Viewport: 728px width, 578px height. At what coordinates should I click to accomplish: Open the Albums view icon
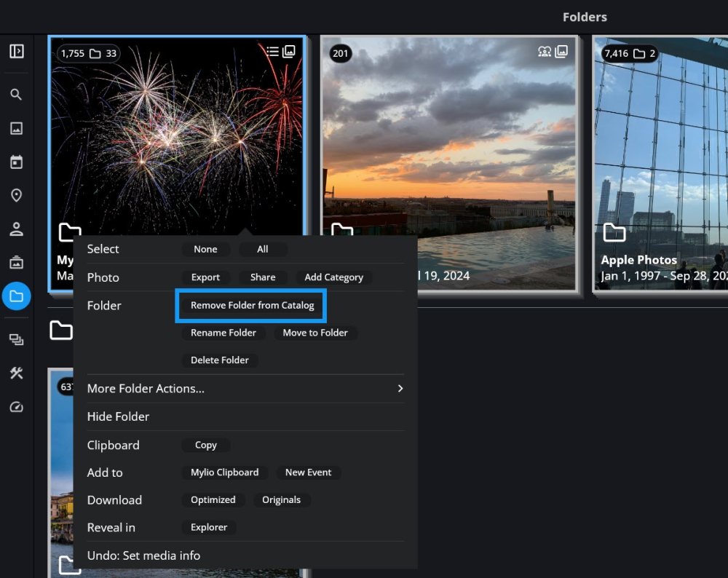click(16, 262)
